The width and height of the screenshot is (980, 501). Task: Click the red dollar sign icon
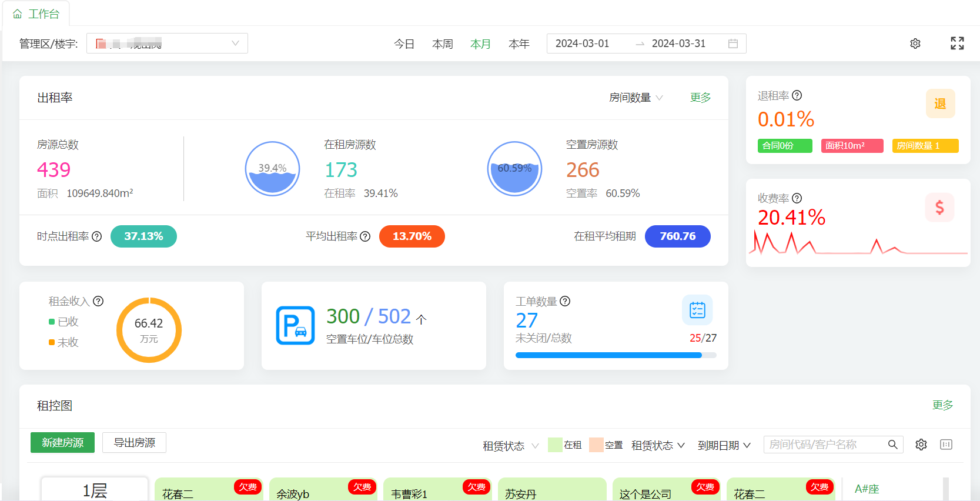tap(939, 207)
